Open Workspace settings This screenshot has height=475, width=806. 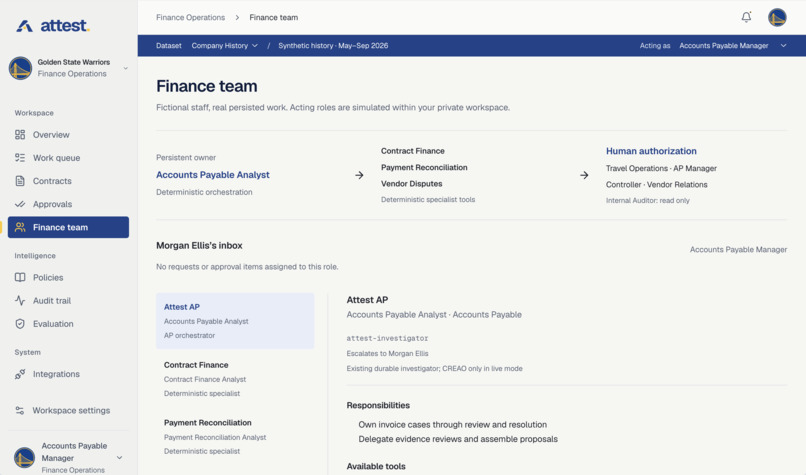click(x=68, y=410)
